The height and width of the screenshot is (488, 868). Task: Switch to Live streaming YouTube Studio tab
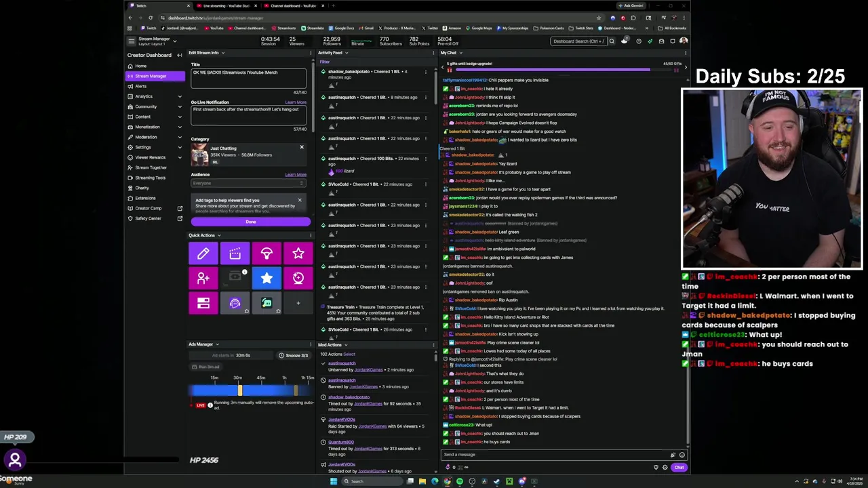tap(226, 5)
